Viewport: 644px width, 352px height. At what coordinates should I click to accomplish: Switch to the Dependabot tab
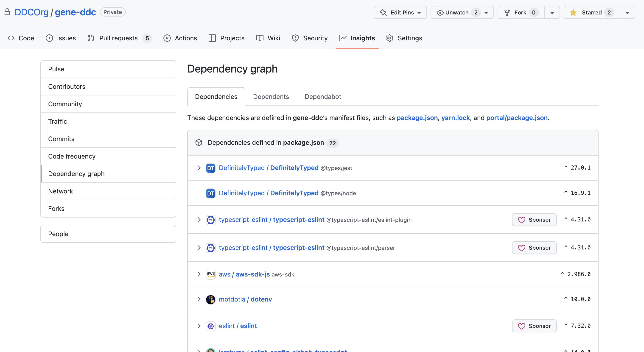click(x=323, y=97)
